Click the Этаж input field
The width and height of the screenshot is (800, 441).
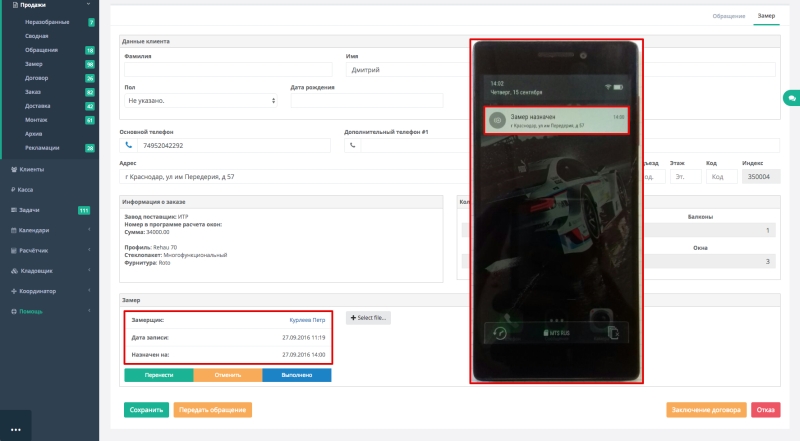(686, 177)
